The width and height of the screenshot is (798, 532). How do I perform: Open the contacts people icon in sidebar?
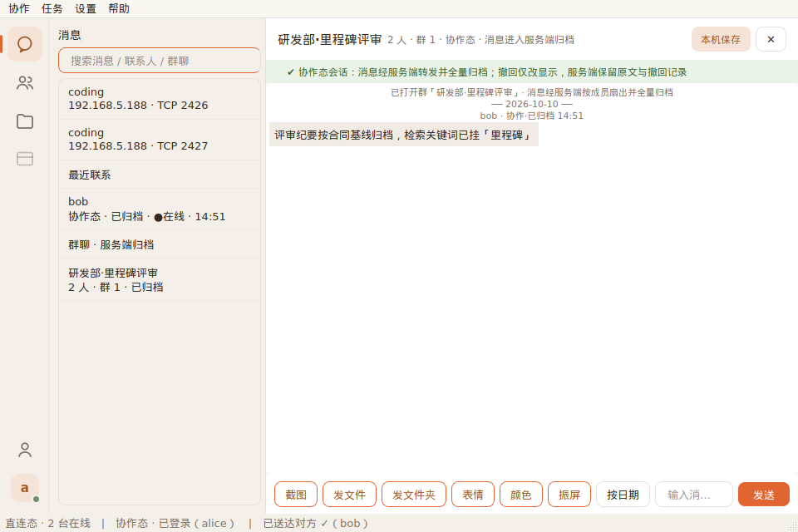tap(24, 82)
